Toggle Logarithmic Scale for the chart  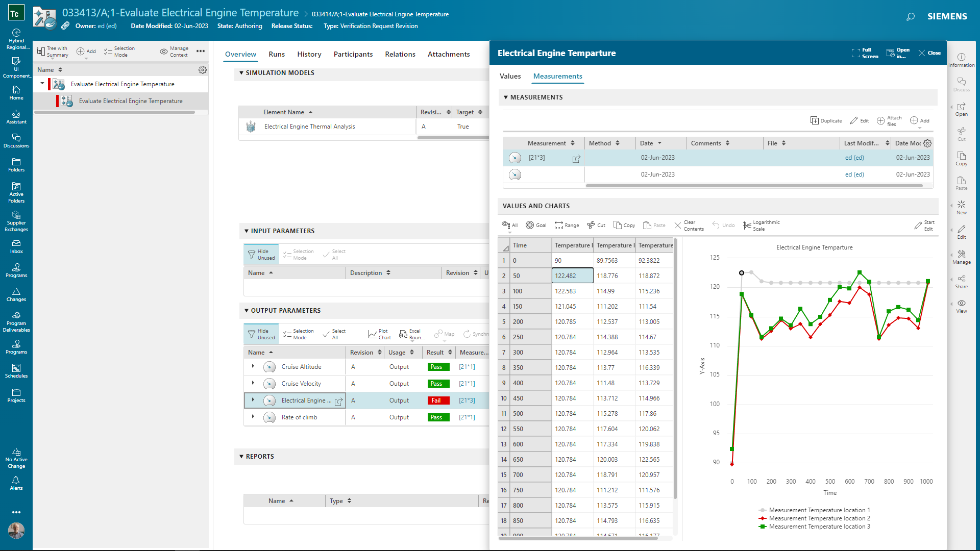761,225
